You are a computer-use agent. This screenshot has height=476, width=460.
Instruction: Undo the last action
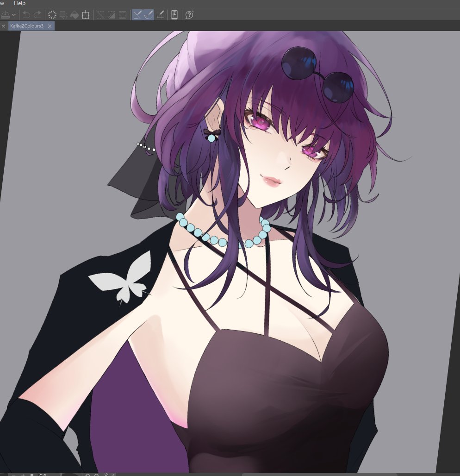(26, 14)
